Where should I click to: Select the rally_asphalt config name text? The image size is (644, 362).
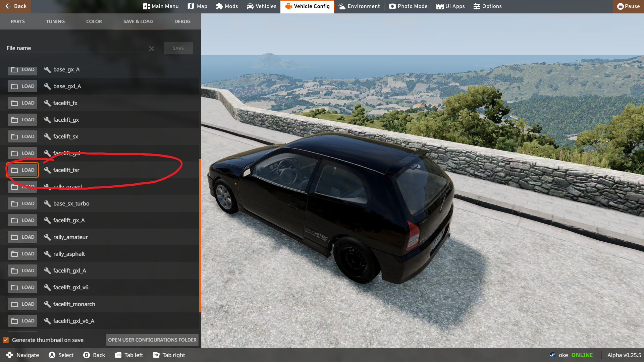pos(69,254)
